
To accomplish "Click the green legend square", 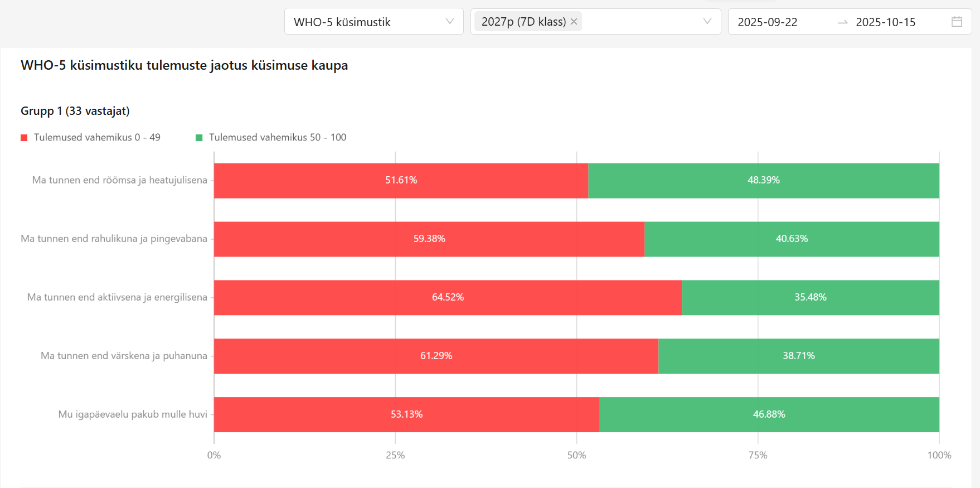I will pos(199,138).
